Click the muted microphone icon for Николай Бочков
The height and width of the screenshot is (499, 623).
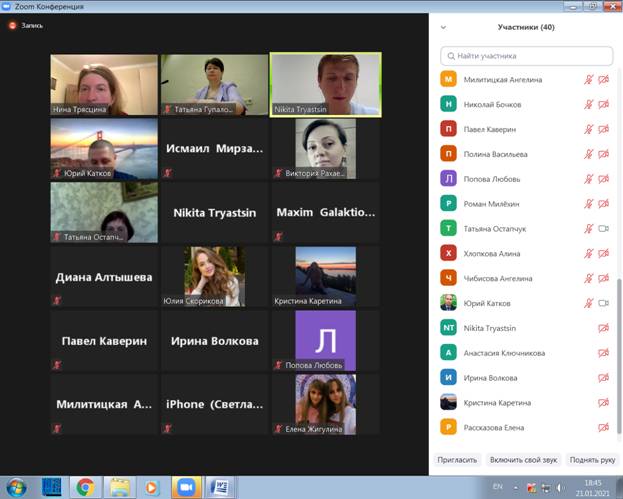[x=589, y=104]
